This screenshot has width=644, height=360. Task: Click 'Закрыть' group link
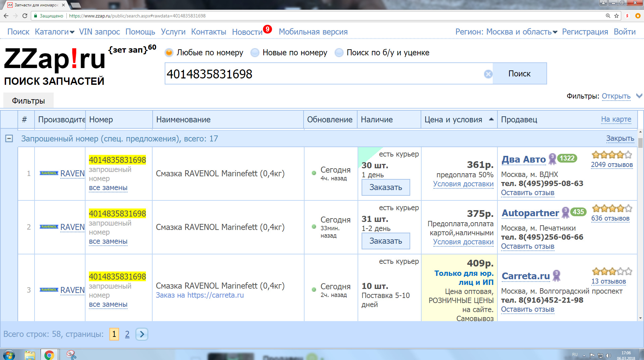(620, 138)
